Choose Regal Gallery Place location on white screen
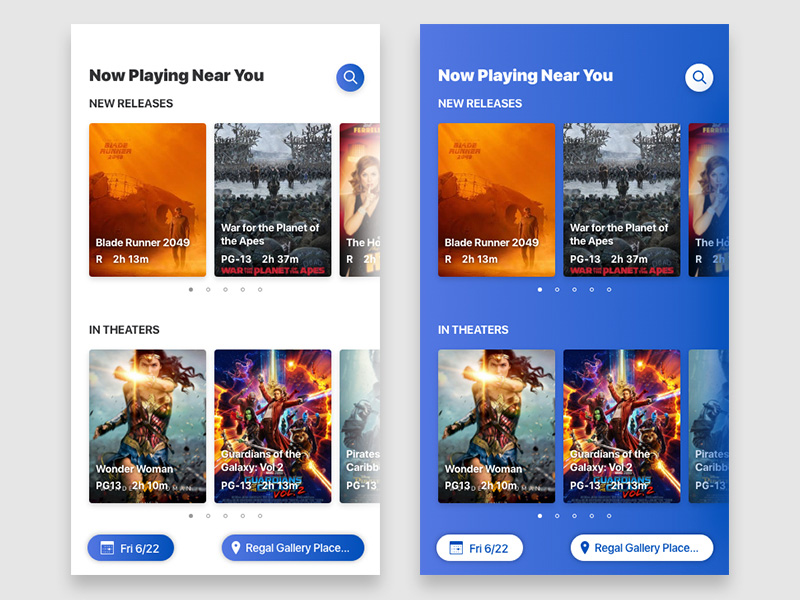800x600 pixels. [293, 548]
